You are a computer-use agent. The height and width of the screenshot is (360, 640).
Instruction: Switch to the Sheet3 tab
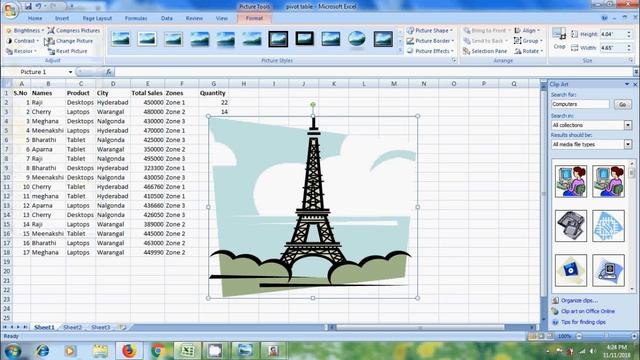tap(100, 327)
